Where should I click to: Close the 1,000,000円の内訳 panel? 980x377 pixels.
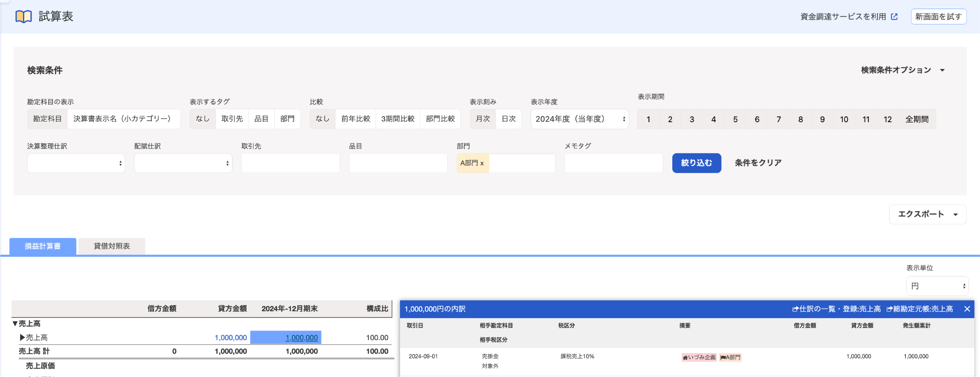(x=967, y=309)
